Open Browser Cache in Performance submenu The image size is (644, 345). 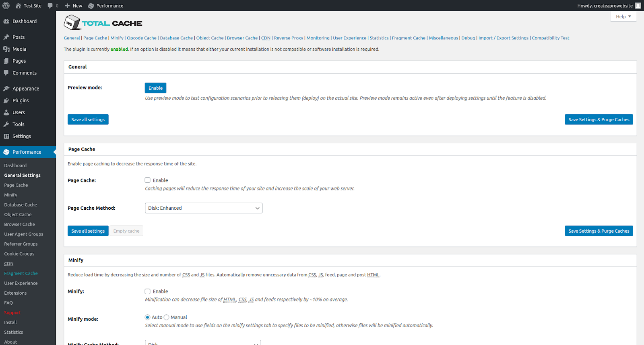[20, 225]
